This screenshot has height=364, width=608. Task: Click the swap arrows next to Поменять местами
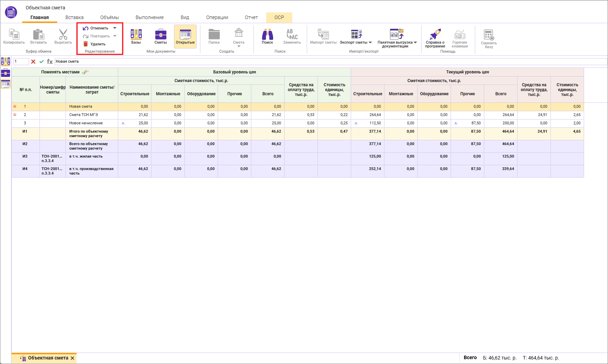click(x=85, y=72)
